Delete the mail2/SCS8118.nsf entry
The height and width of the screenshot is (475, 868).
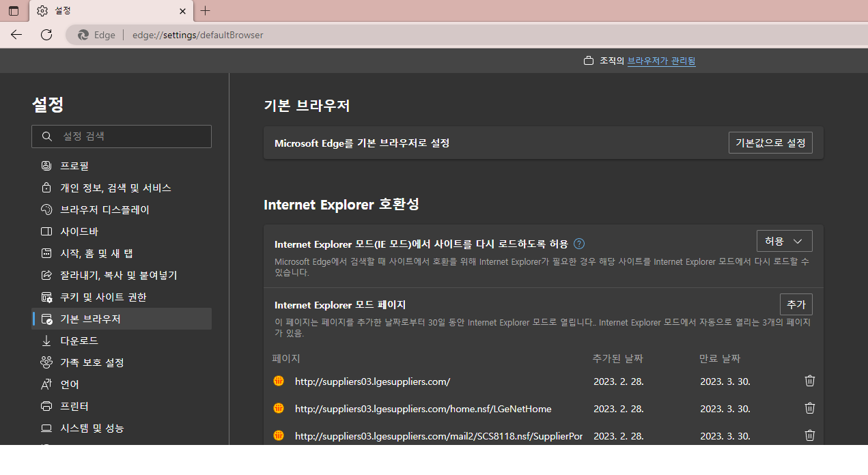click(x=810, y=435)
